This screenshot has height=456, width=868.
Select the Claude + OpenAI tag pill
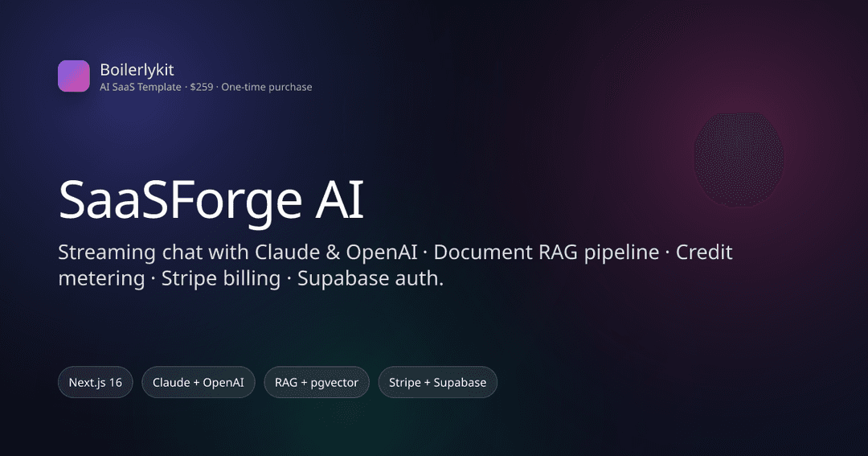199,382
